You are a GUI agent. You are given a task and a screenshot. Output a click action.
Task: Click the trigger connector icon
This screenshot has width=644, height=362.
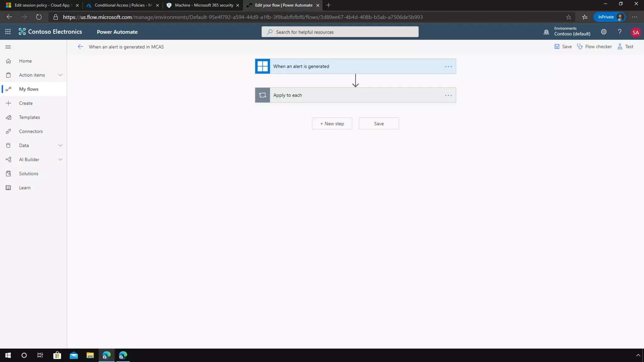point(263,66)
